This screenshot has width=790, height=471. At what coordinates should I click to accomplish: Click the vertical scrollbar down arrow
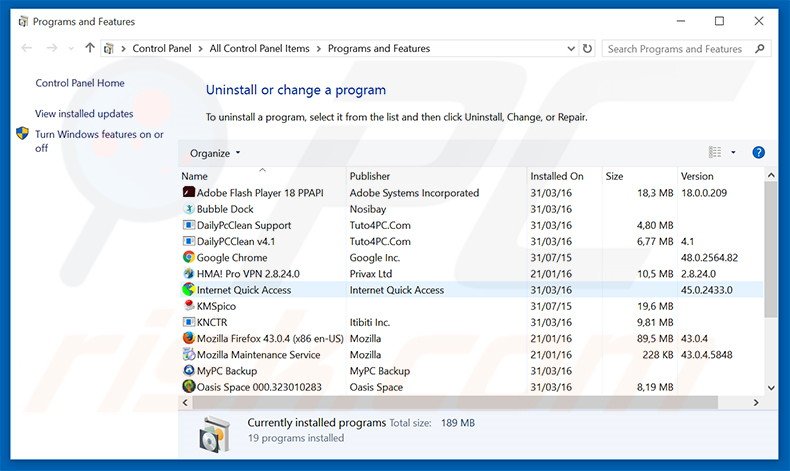click(x=771, y=387)
